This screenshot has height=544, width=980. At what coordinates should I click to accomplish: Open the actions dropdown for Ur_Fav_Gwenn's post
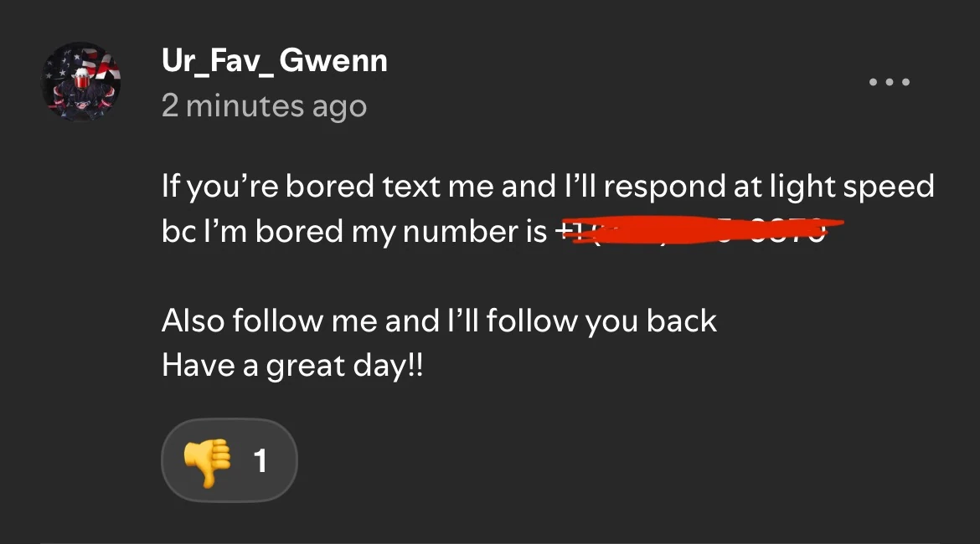click(x=889, y=81)
